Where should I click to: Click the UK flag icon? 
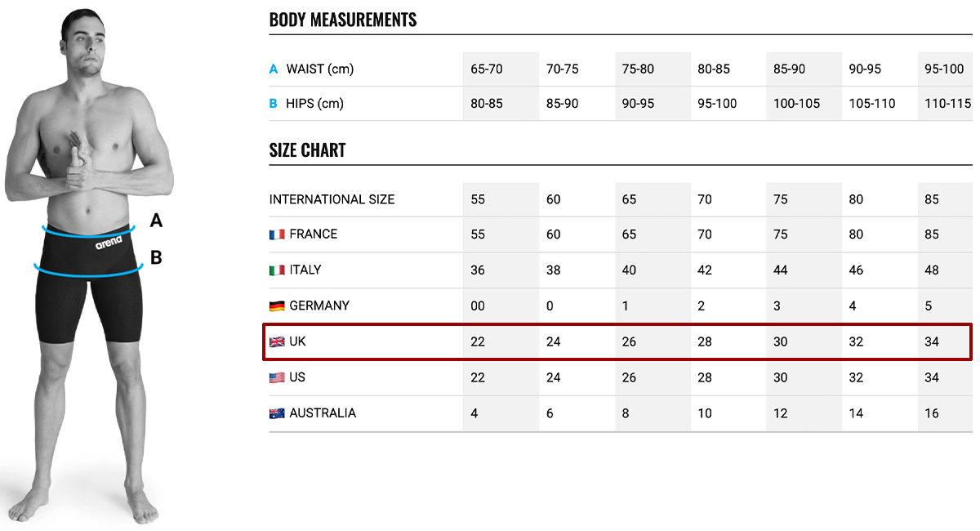277,341
